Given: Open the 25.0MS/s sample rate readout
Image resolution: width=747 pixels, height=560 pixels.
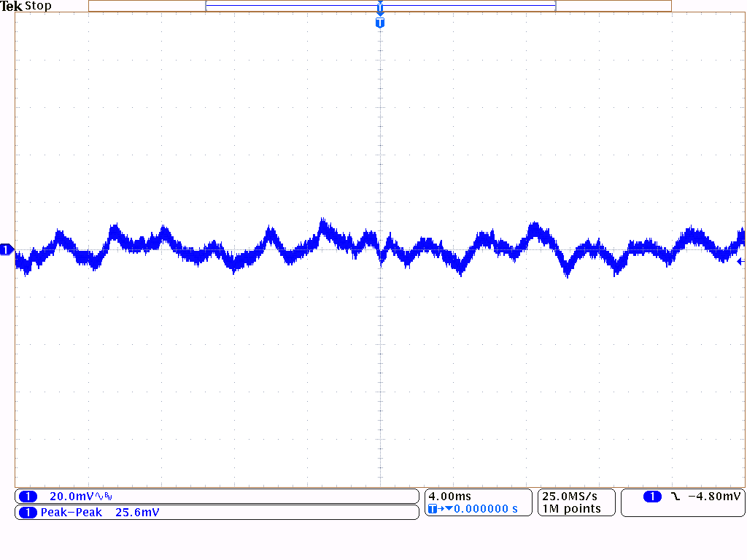Looking at the screenshot, I should pos(569,496).
